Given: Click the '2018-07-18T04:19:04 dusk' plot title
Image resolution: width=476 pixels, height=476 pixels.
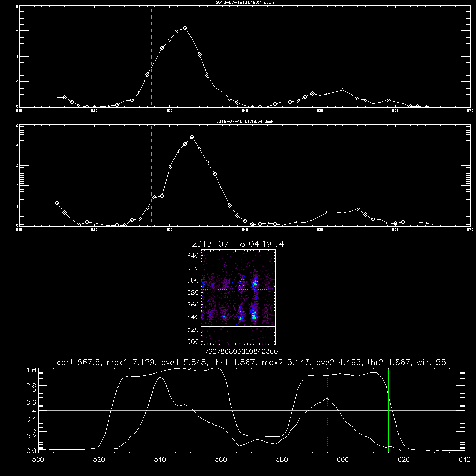Looking at the screenshot, I should (245, 121).
